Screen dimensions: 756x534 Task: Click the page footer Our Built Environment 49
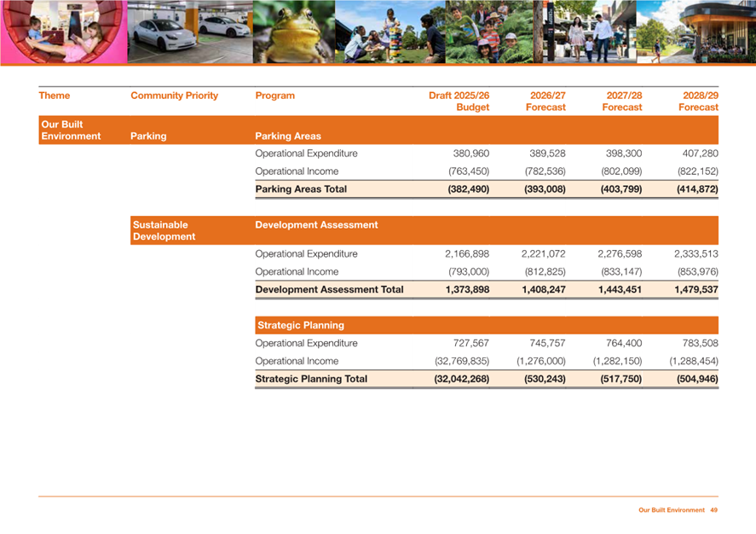[678, 510]
